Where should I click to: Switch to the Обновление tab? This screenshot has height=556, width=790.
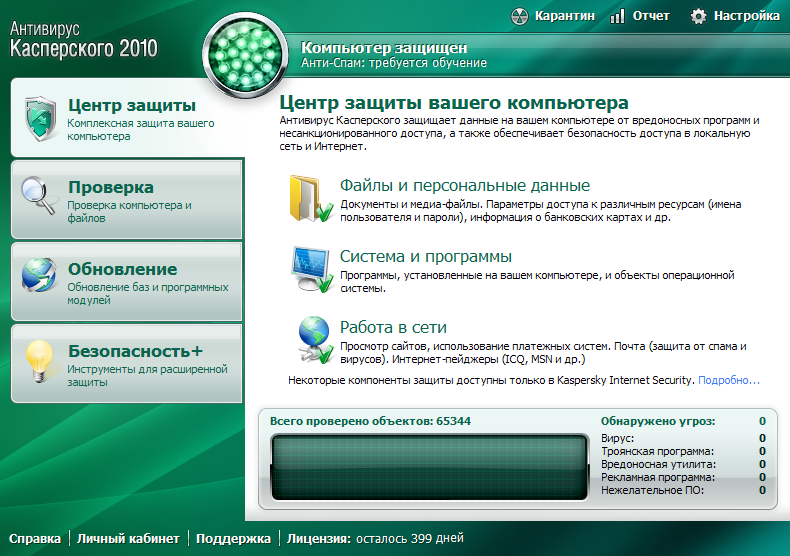coord(126,282)
